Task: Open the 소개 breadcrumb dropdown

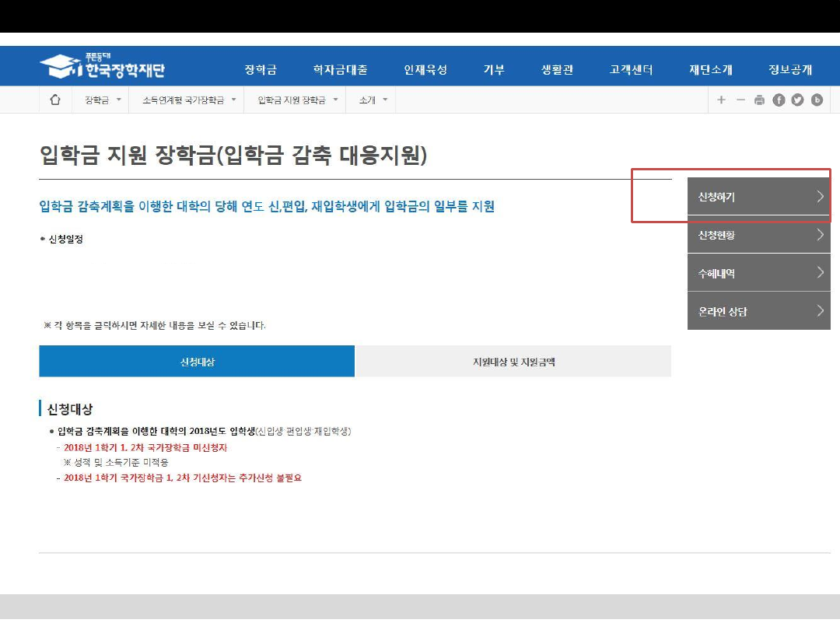Action: point(373,100)
